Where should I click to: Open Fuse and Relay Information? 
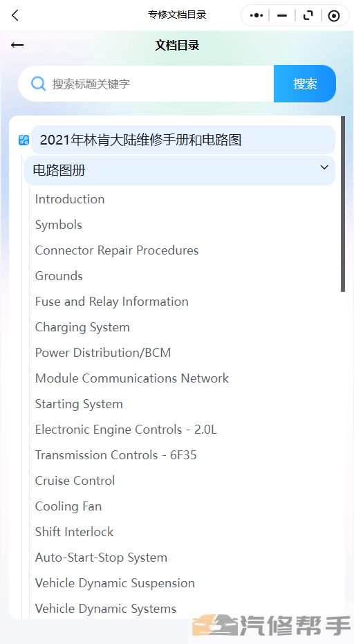click(x=112, y=302)
